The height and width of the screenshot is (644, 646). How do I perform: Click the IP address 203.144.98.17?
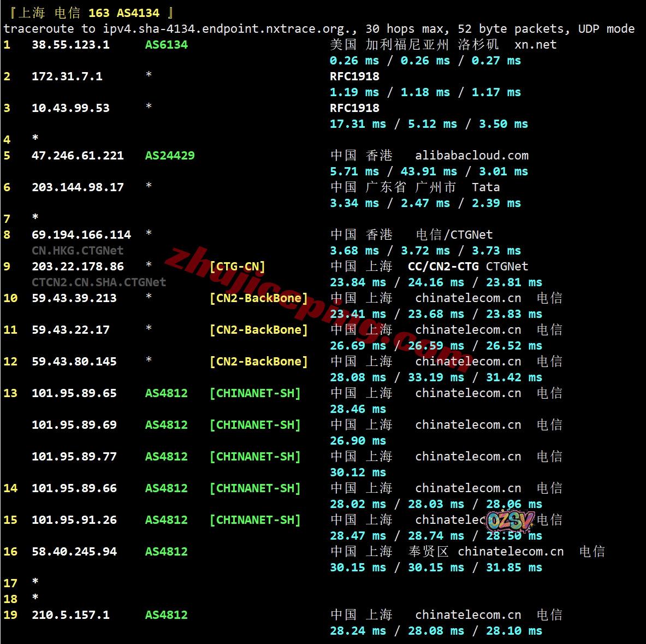[78, 187]
